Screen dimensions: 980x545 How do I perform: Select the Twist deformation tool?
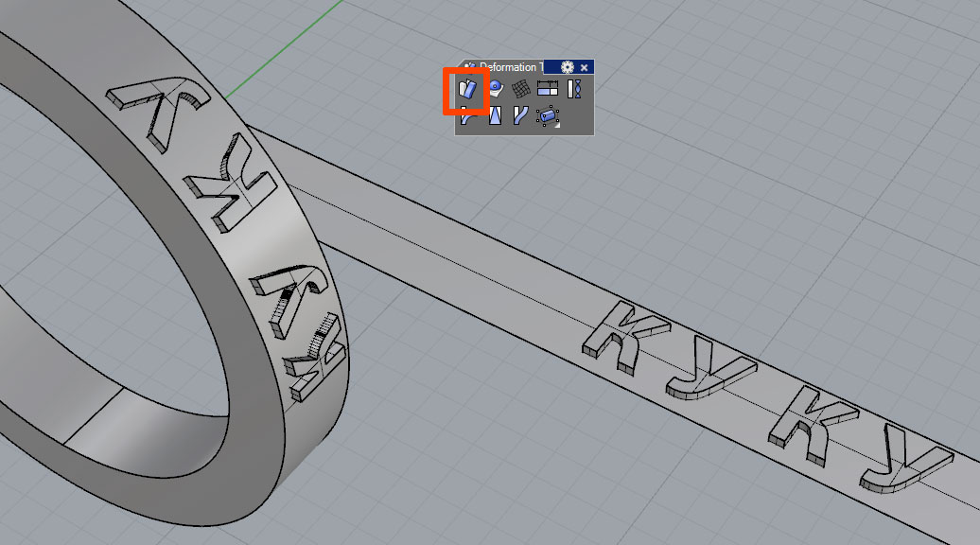click(x=574, y=90)
